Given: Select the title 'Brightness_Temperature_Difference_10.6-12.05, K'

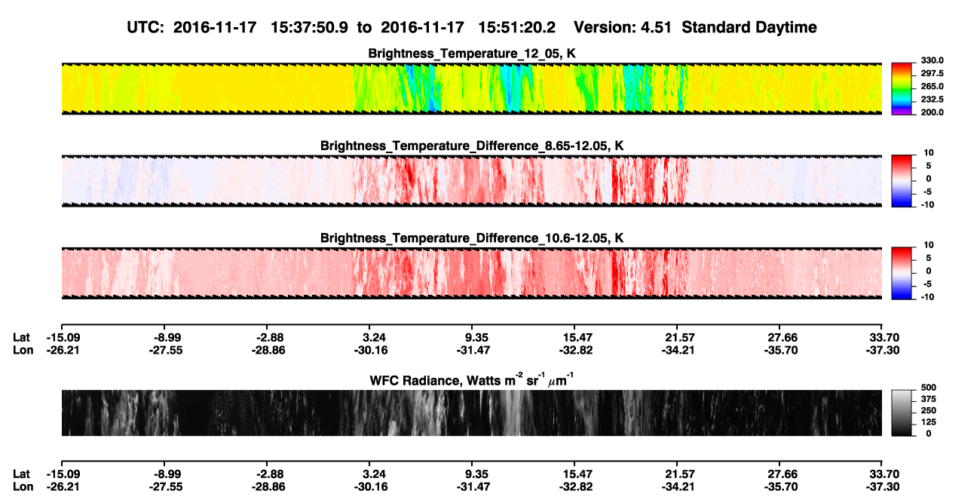Looking at the screenshot, I should [x=472, y=238].
